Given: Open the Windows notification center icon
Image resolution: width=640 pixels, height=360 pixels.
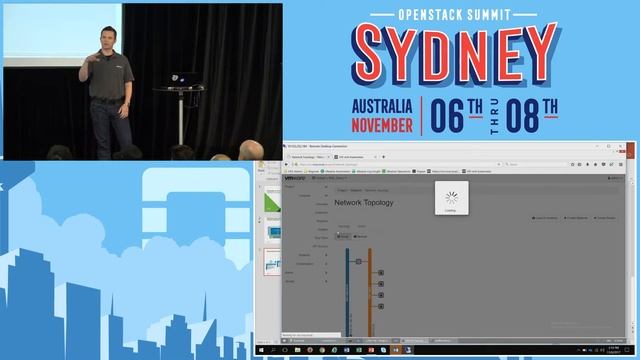Looking at the screenshot, I should click(627, 350).
